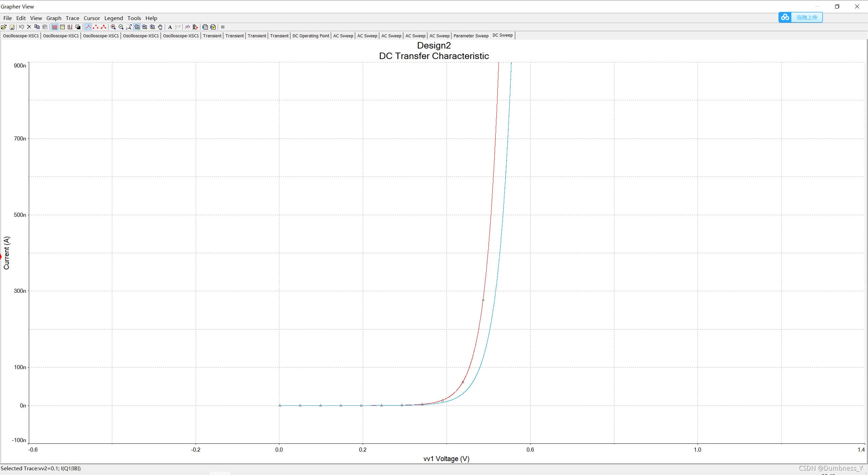Toggle the show legend button
Viewport: 868px width, 475px height.
pos(62,27)
